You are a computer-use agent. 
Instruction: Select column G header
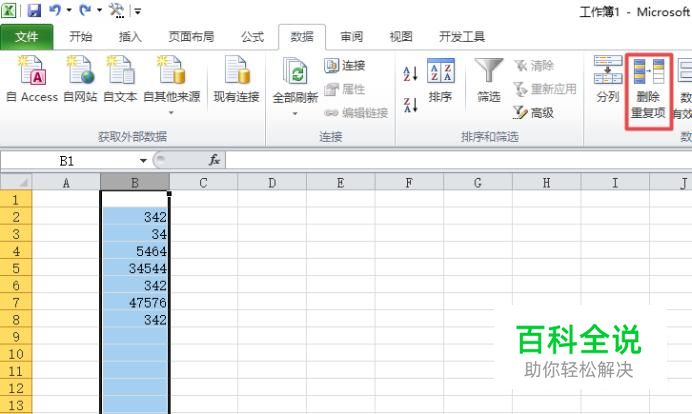(x=478, y=182)
